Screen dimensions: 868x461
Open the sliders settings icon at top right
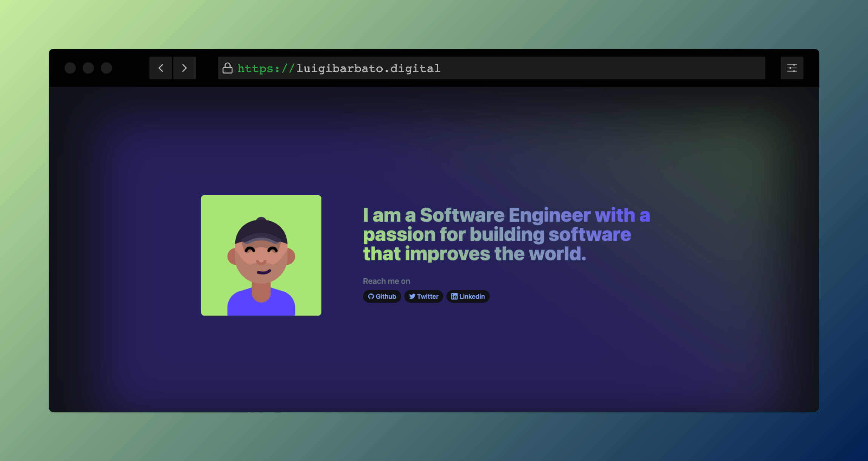coord(792,68)
